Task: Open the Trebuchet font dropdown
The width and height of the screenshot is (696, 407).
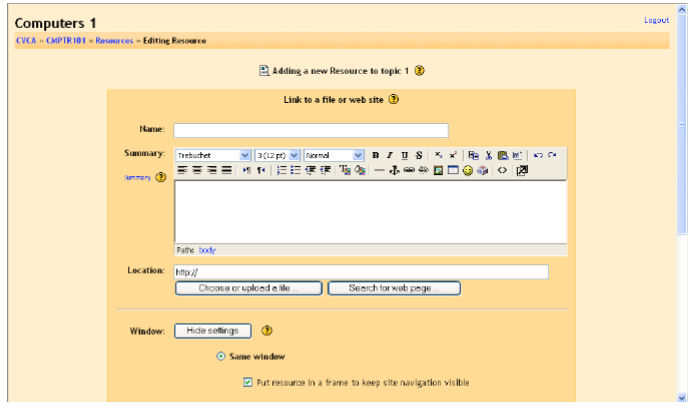Action: pos(213,155)
